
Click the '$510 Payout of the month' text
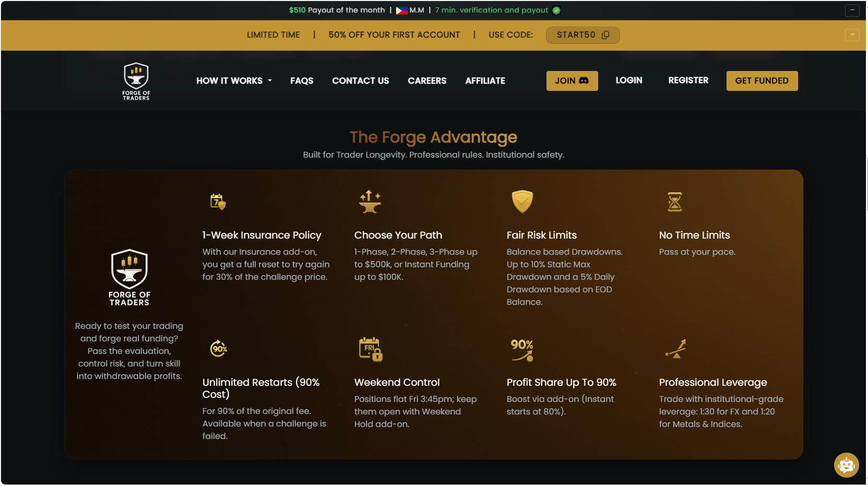pos(337,10)
